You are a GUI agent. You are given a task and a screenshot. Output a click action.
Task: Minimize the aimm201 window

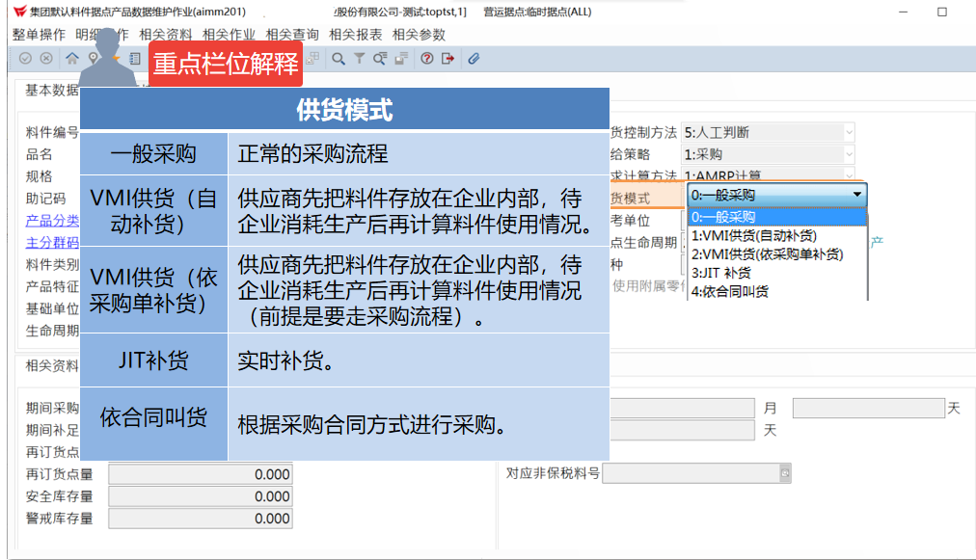pos(903,12)
